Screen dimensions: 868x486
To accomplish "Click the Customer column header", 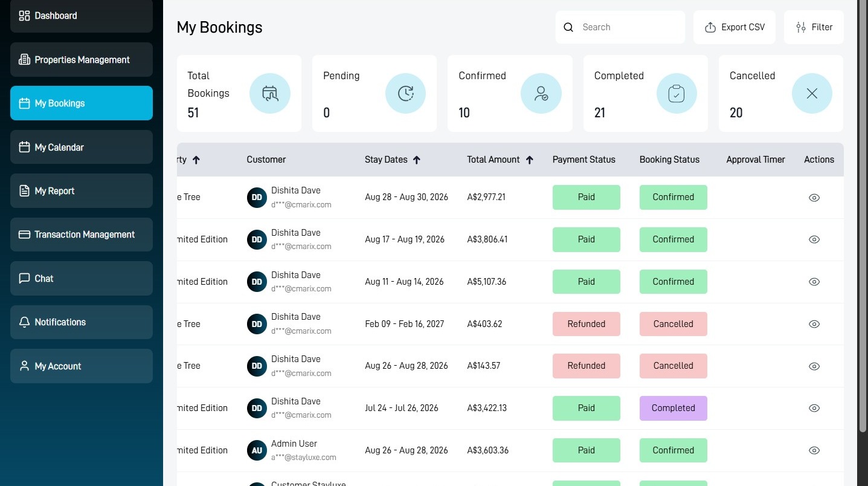I will point(266,160).
